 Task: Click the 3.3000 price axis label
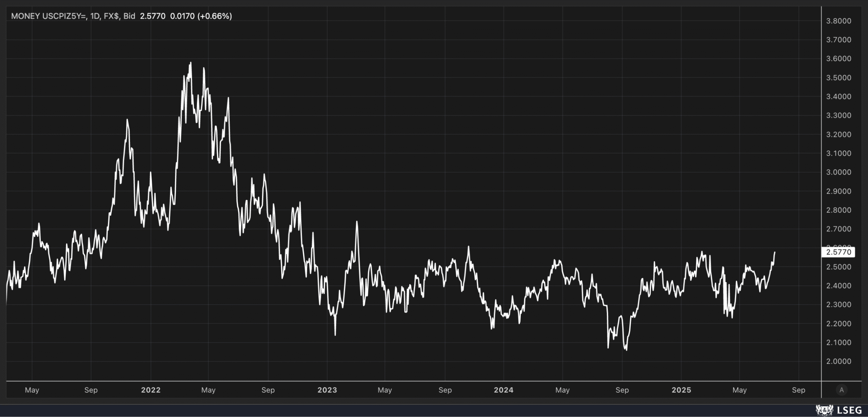pos(839,115)
